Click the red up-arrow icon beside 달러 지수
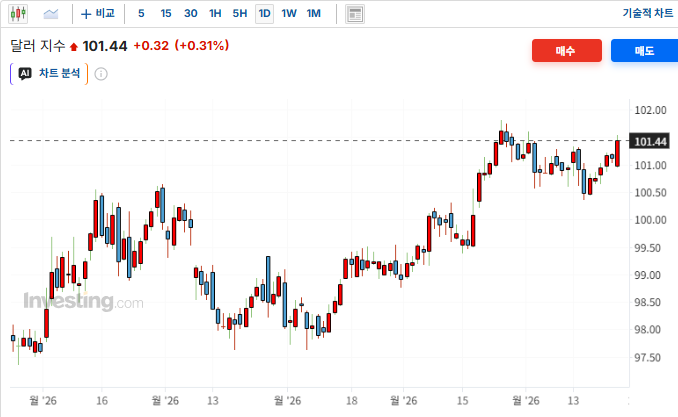This screenshot has width=678, height=417. pyautogui.click(x=74, y=47)
